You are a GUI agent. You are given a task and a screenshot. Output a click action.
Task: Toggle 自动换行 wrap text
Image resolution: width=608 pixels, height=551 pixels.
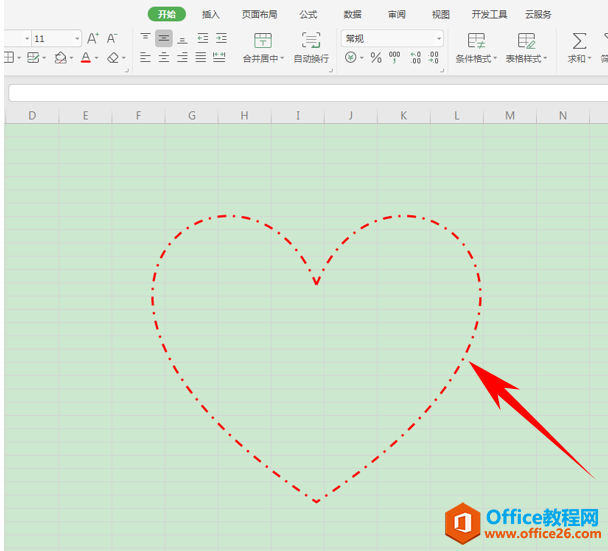click(x=311, y=48)
